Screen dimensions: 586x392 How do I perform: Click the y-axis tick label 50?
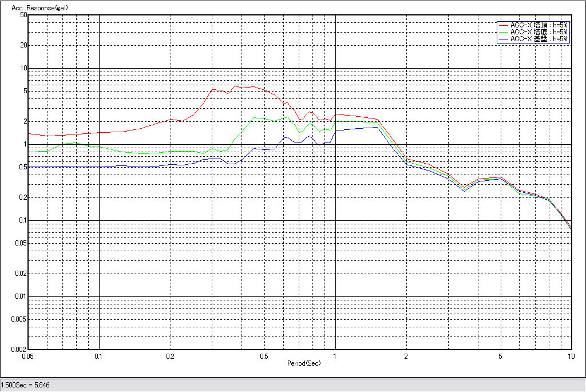23,15
